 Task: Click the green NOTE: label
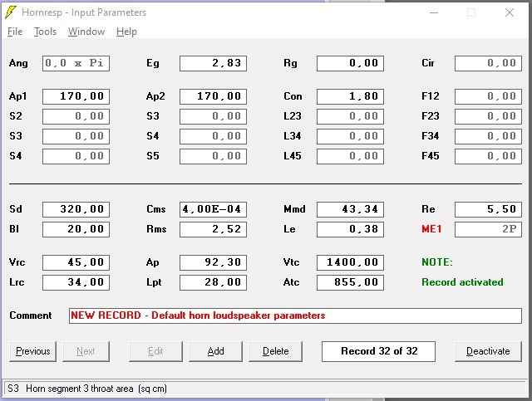pyautogui.click(x=437, y=262)
